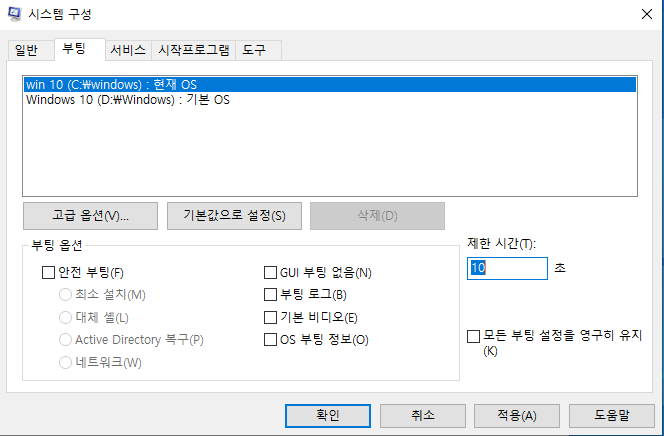The image size is (664, 436).
Task: Enable the 안전 부팅(F) checkbox
Action: pos(49,273)
